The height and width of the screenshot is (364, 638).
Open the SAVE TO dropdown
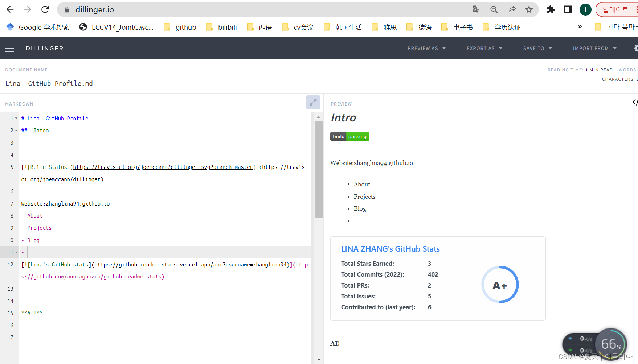pos(537,49)
